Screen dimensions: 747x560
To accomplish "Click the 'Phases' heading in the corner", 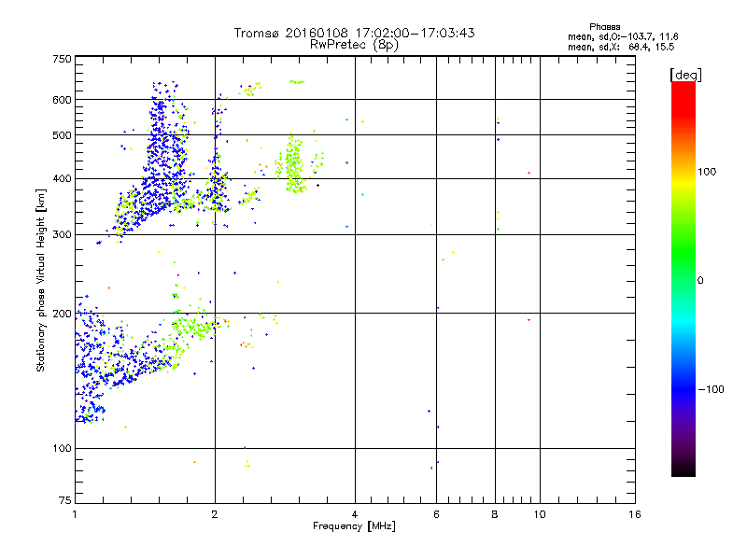I will point(604,27).
